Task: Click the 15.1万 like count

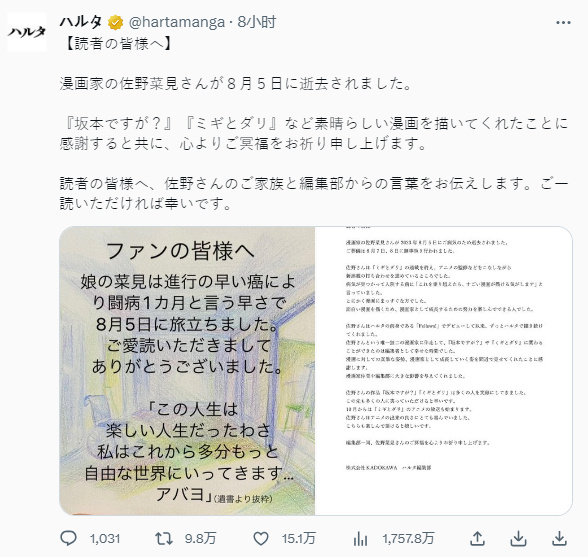Action: click(298, 539)
